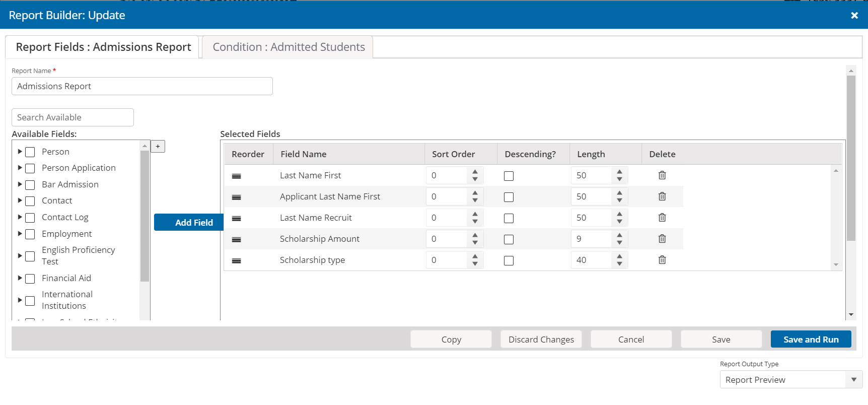Expand the Contact node
The image size is (868, 405).
pos(20,200)
